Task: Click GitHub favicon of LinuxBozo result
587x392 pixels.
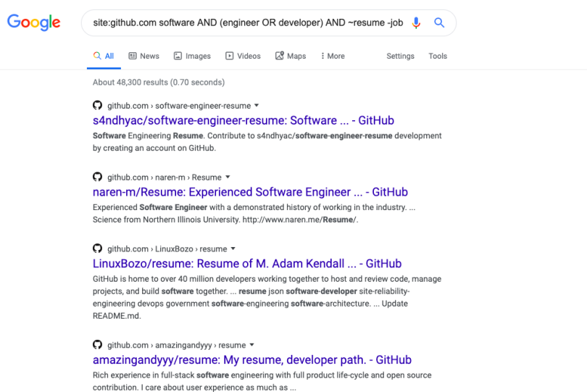Action: click(x=97, y=249)
